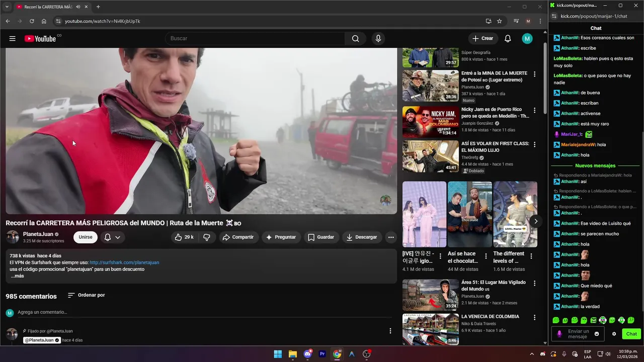Click microphone icon in Kick message box
The height and width of the screenshot is (362, 644).
(x=559, y=334)
